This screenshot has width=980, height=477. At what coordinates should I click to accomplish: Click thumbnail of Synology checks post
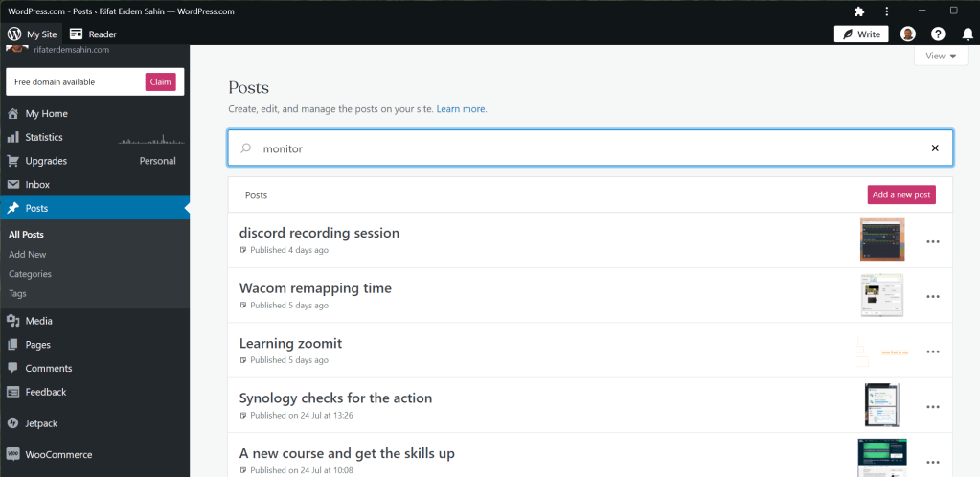(x=882, y=405)
